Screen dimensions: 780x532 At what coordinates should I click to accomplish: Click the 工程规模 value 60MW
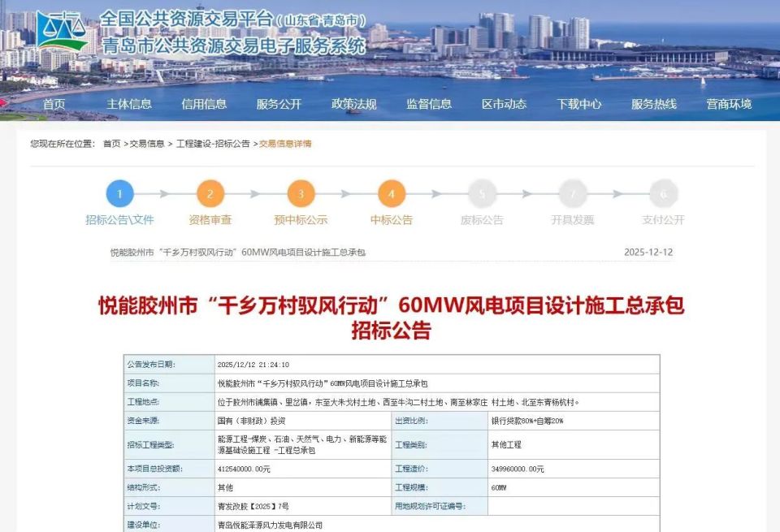click(499, 488)
